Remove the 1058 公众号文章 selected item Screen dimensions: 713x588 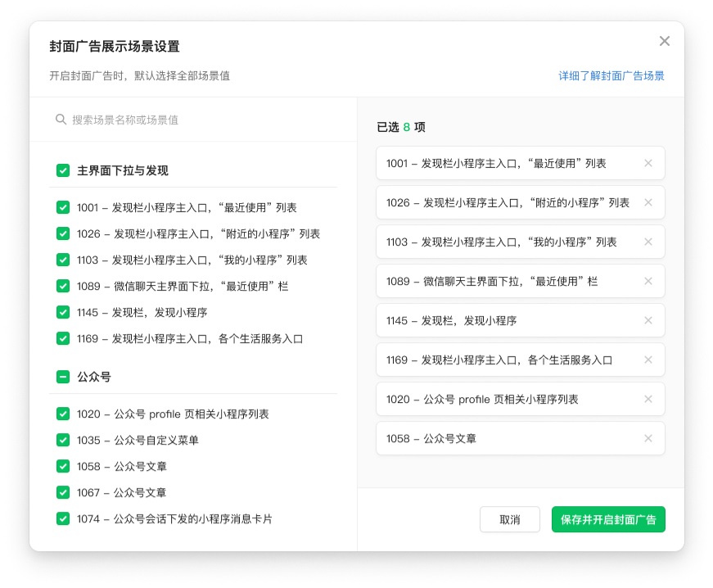[648, 438]
